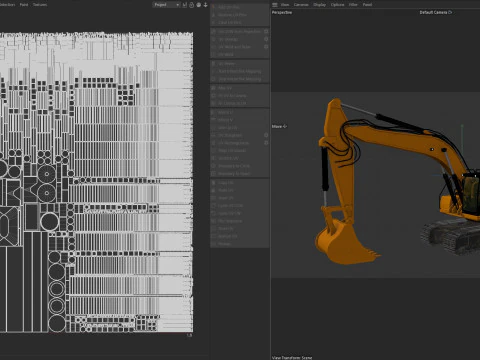Stop Interactive Mapping from the UV commands

click(x=239, y=79)
